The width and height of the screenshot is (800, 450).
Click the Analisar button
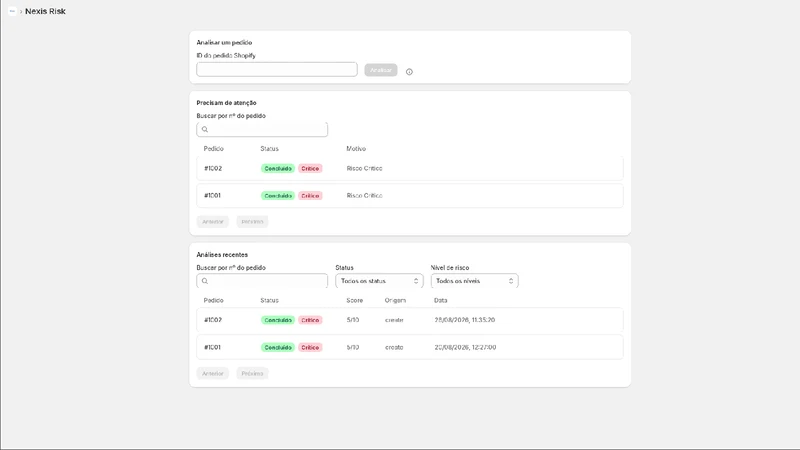[x=381, y=70]
